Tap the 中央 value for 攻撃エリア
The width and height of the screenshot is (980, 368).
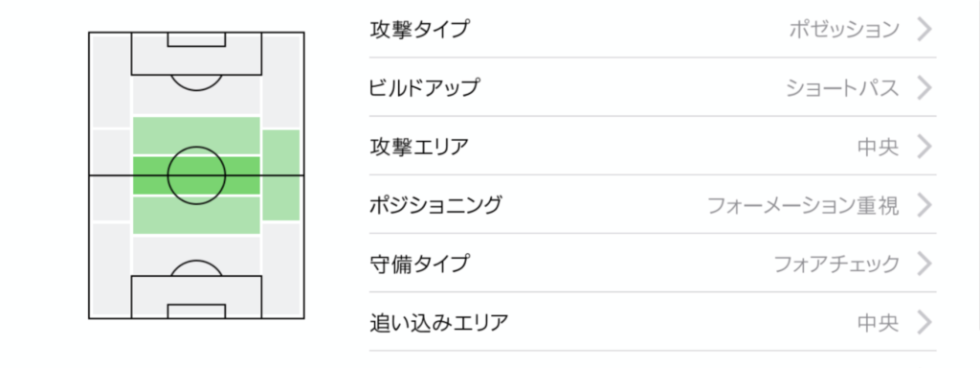coord(879,147)
